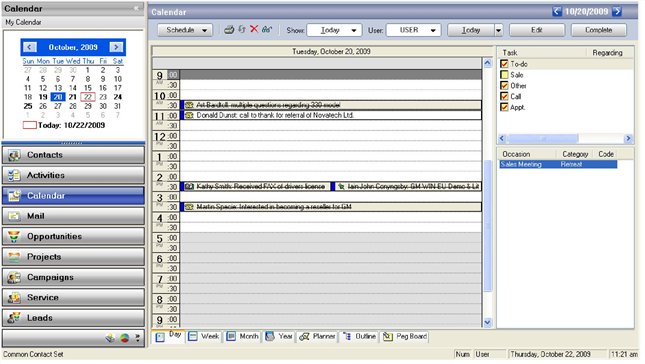645x364 pixels.
Task: Click the task list horizontal scrollbar thumb
Action: click(543, 138)
